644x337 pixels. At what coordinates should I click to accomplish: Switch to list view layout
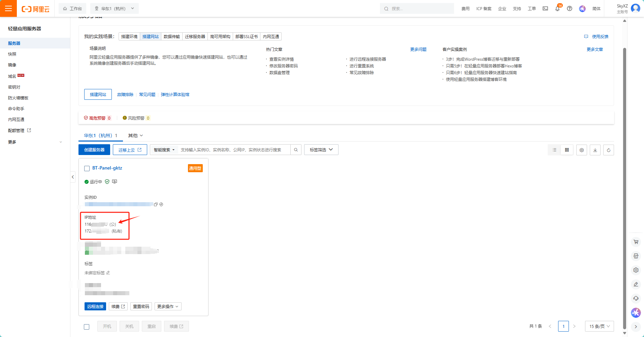pos(554,150)
